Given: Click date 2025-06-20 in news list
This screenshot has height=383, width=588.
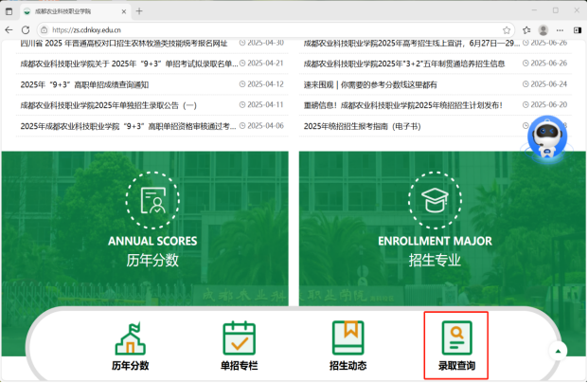Looking at the screenshot, I should pyautogui.click(x=548, y=105).
